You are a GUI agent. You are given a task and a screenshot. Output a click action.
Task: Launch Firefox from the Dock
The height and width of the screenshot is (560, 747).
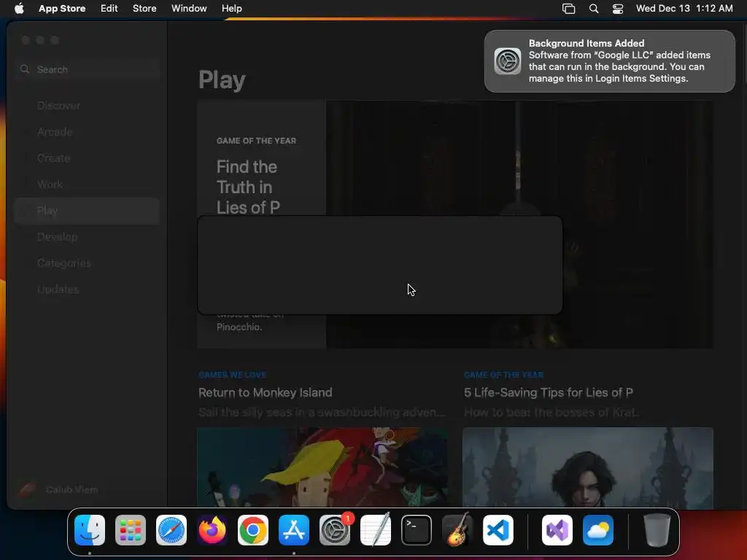(212, 530)
